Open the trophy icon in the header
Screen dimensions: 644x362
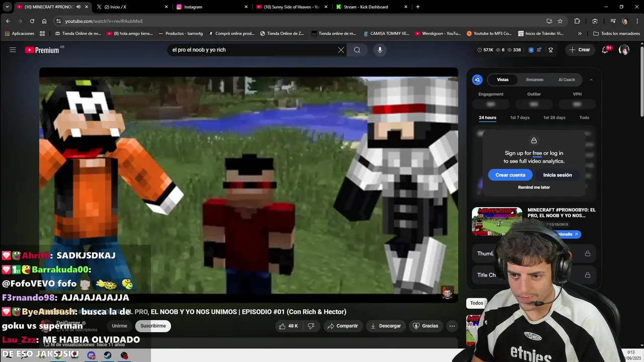[x=551, y=50]
